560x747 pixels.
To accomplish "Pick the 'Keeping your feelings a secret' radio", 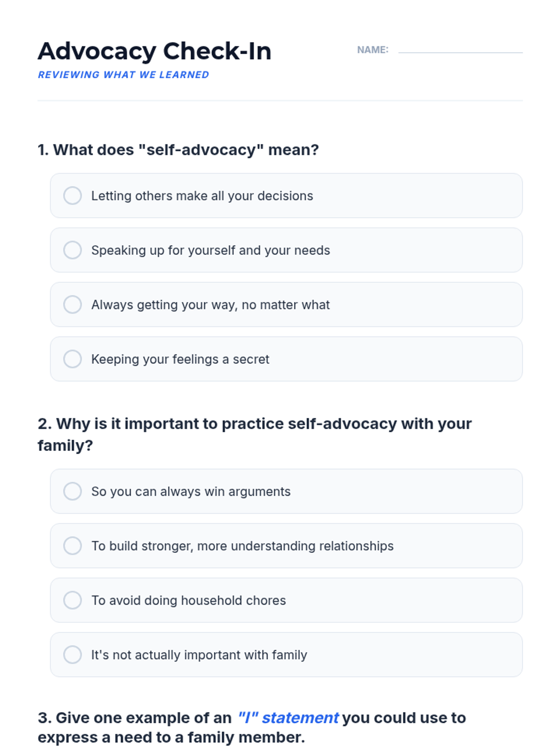I will pos(72,359).
